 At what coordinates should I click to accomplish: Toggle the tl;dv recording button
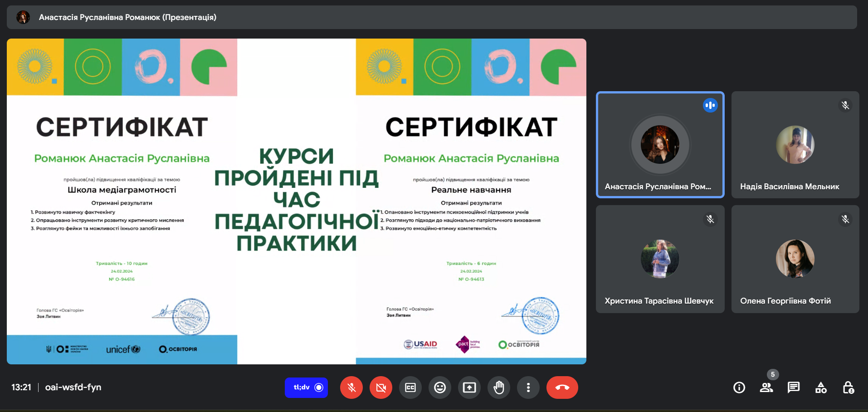click(x=307, y=387)
